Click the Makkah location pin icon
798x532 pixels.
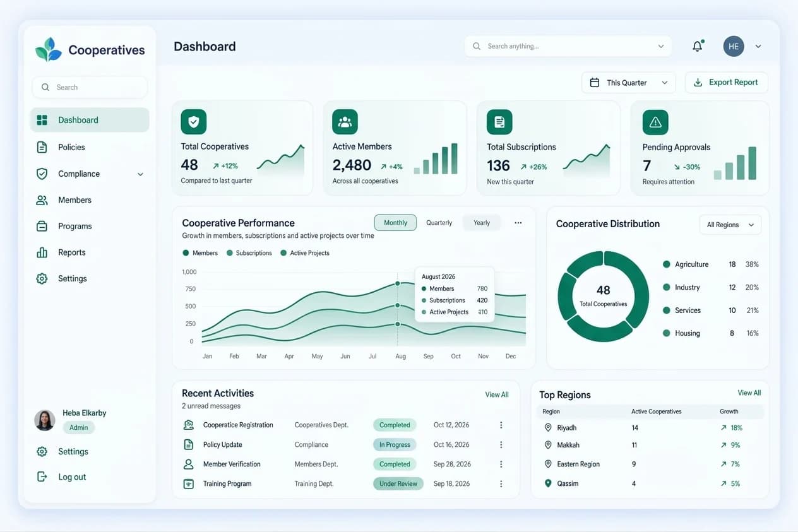[548, 445]
